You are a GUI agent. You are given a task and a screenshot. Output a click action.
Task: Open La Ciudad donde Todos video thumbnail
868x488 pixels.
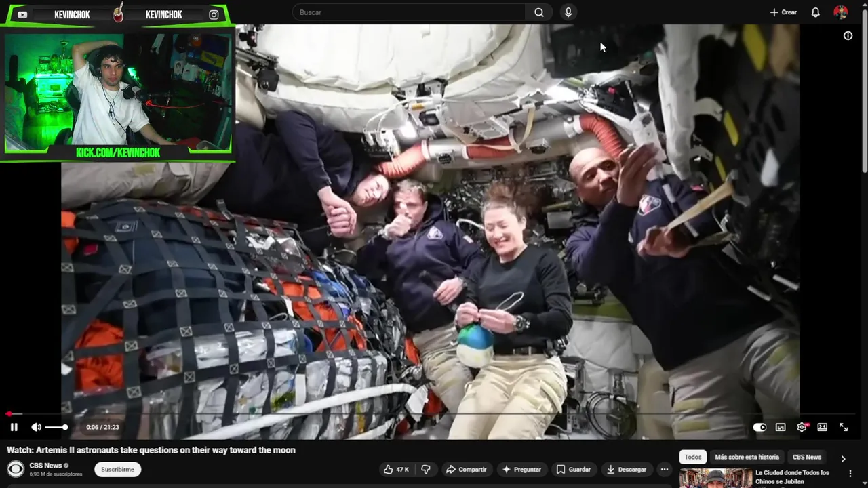(716, 478)
